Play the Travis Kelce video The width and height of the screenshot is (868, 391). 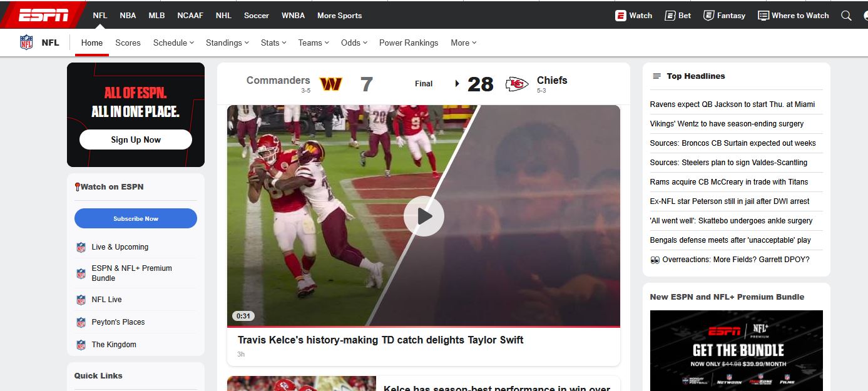click(424, 216)
